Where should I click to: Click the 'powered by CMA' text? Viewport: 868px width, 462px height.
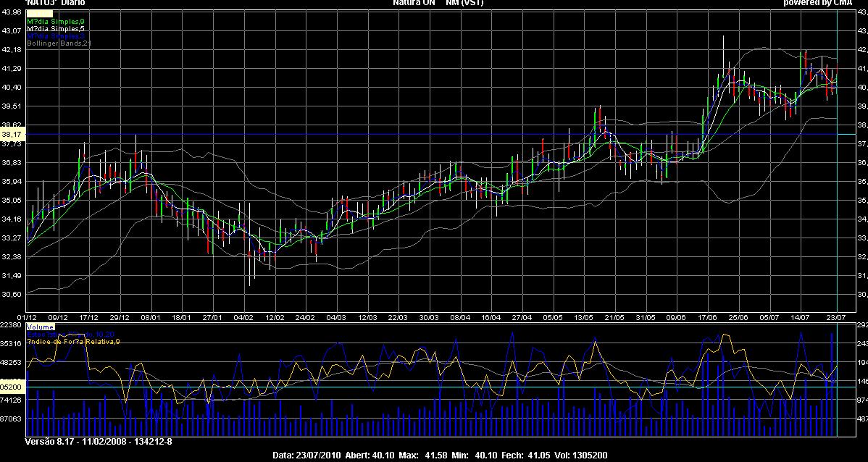click(x=817, y=4)
